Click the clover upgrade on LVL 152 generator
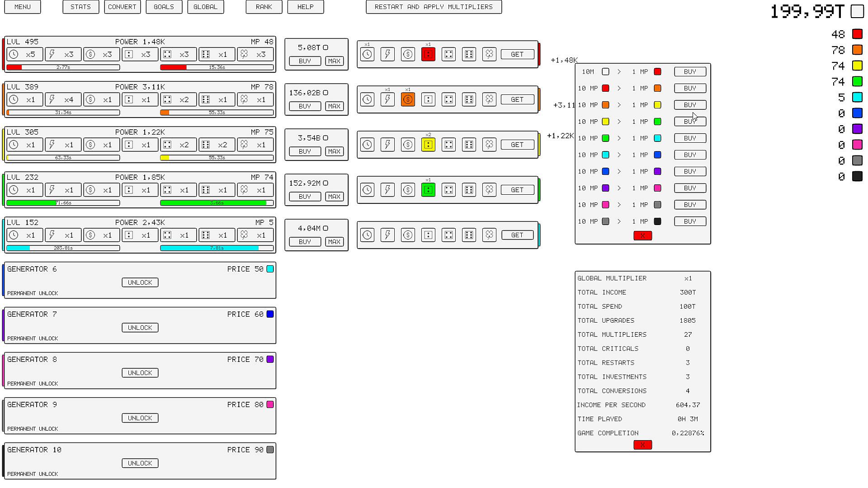868x488 pixels. [x=255, y=235]
